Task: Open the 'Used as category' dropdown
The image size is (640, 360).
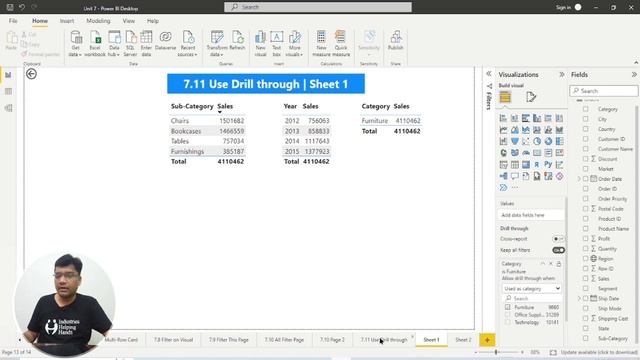Action: tap(531, 289)
